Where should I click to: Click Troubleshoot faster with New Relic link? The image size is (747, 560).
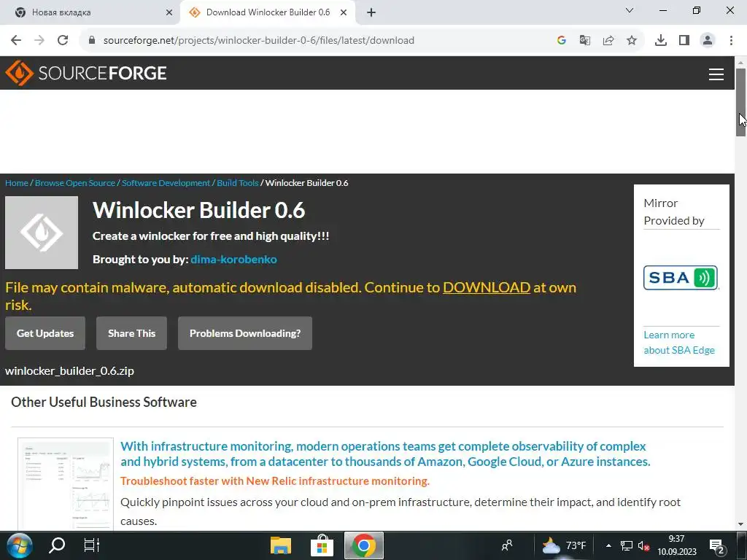275,481
